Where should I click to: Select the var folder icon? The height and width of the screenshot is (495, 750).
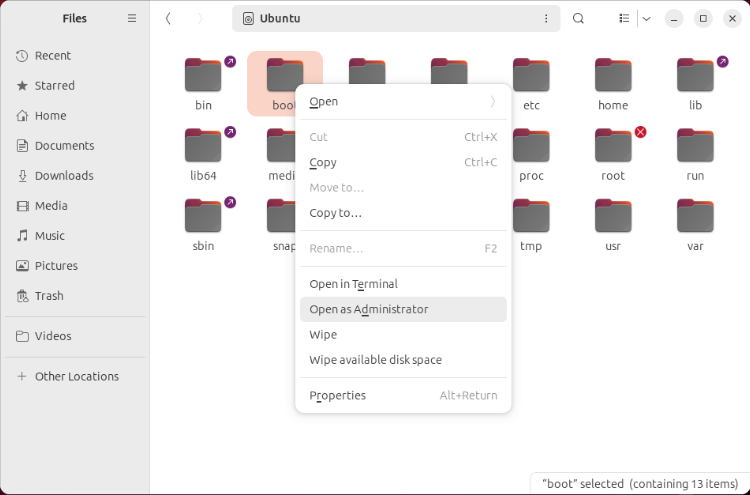pyautogui.click(x=695, y=216)
